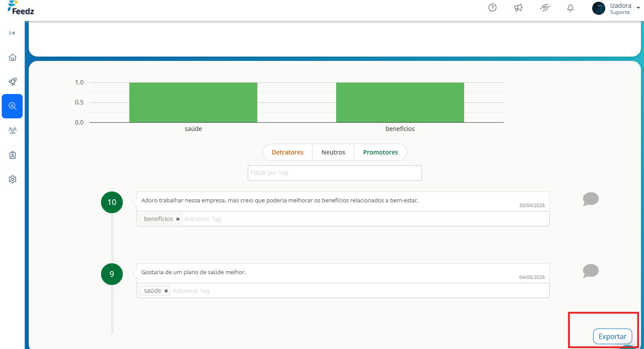Expand the sidebar with arrow icon
644x349 pixels.
[x=12, y=33]
